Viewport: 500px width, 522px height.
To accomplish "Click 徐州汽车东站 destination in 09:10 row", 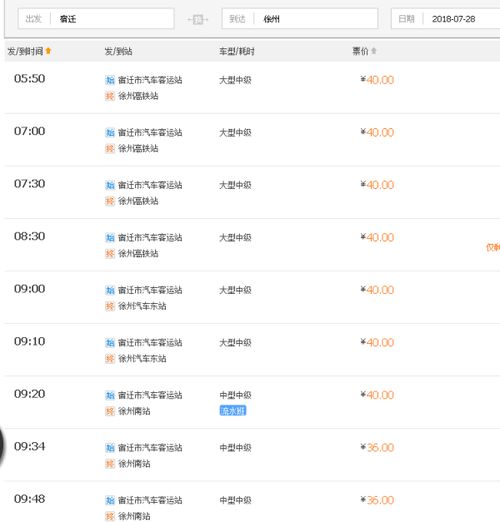I will click(142, 359).
